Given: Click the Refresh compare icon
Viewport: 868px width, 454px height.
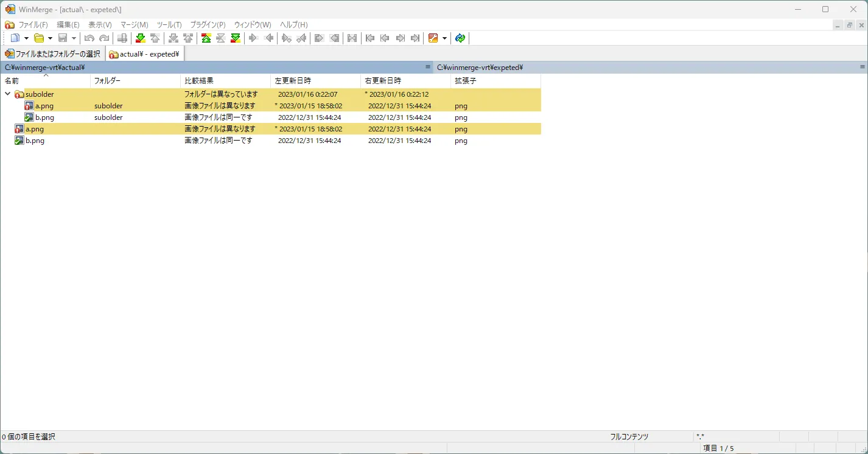Looking at the screenshot, I should click(x=460, y=38).
